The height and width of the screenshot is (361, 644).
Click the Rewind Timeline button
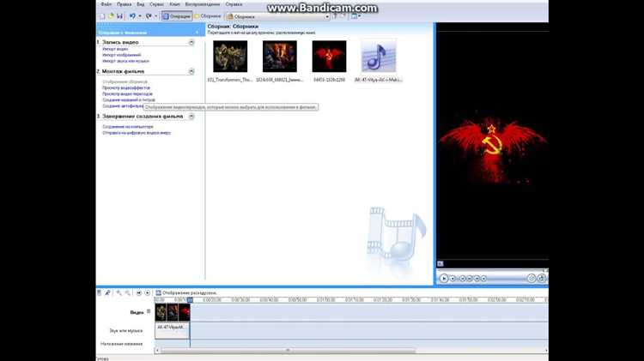coord(139,293)
